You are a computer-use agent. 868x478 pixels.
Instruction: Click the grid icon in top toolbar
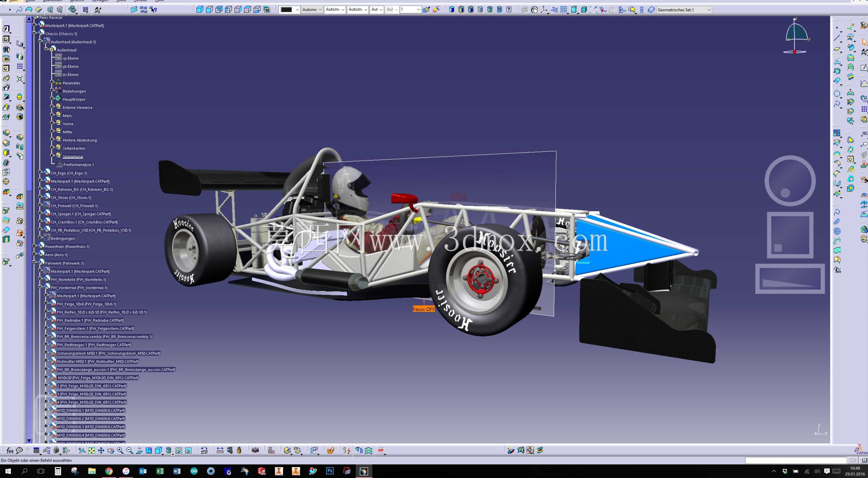coord(563,10)
